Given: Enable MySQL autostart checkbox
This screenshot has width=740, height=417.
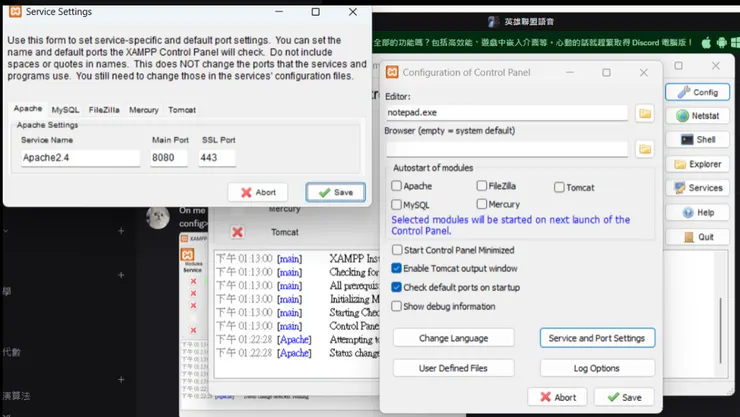Looking at the screenshot, I should (x=396, y=205).
